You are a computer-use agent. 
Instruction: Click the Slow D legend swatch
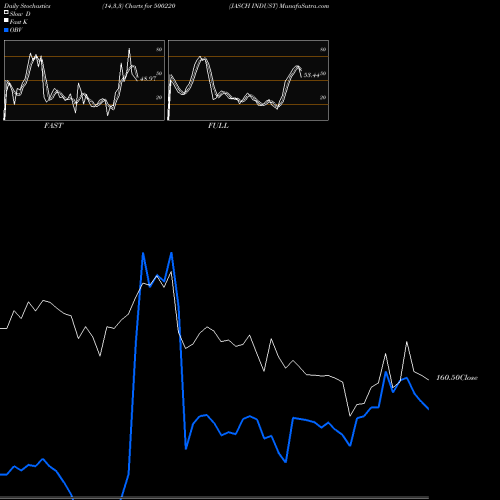(6, 12)
